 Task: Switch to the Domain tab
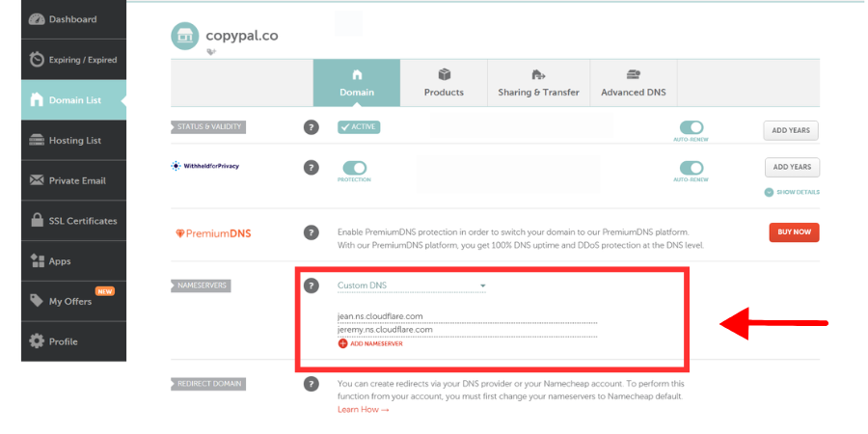pos(357,83)
